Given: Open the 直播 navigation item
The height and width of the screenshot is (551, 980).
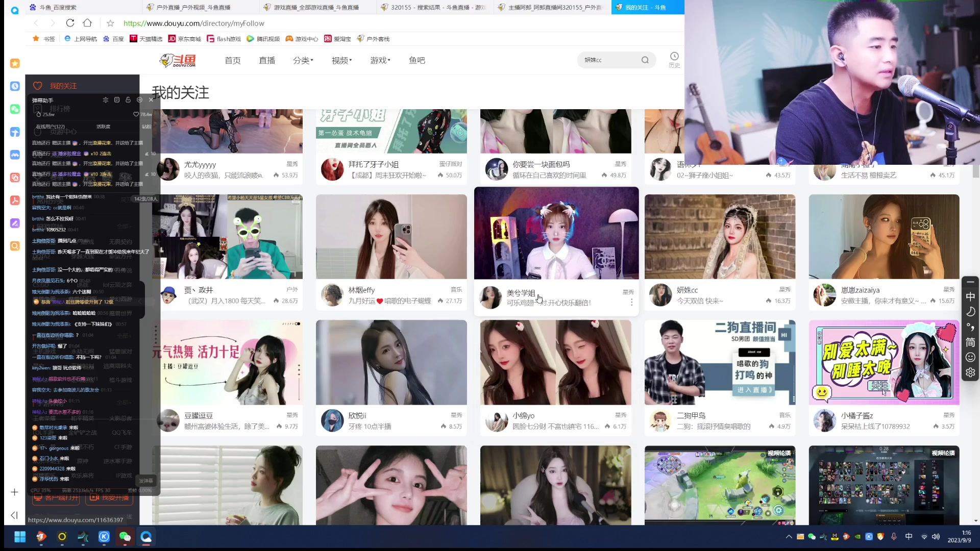Looking at the screenshot, I should (x=267, y=60).
